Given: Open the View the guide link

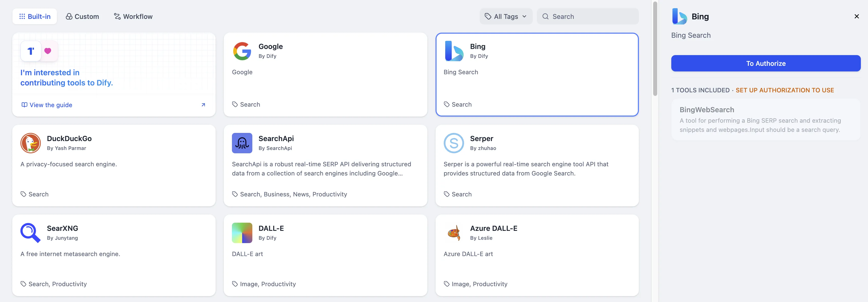Looking at the screenshot, I should click(51, 105).
